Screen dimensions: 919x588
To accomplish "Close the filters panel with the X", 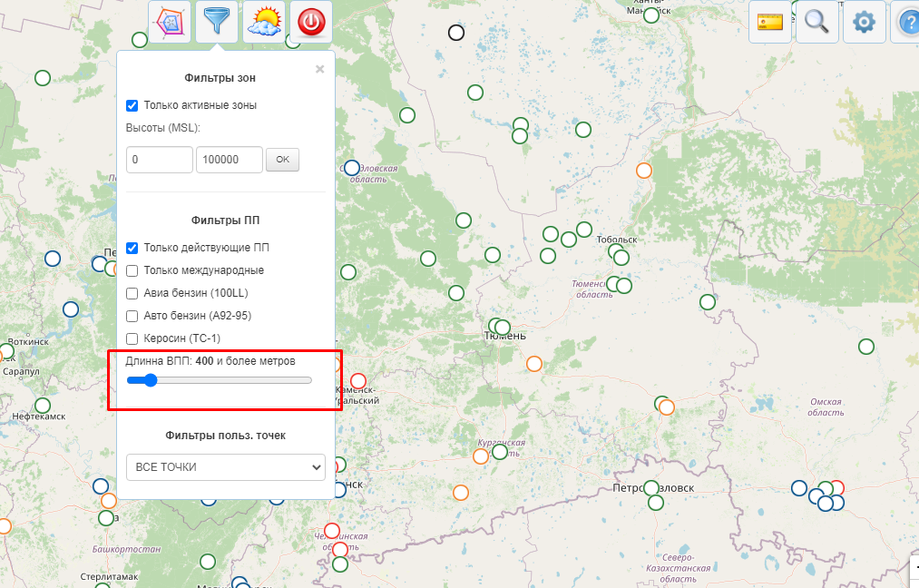I will coord(319,69).
